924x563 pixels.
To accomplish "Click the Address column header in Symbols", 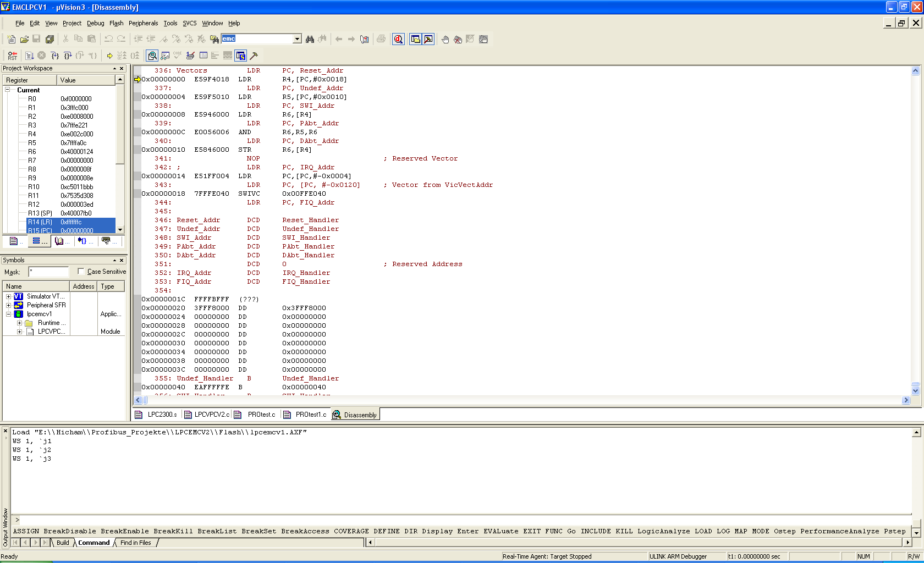I will point(84,286).
